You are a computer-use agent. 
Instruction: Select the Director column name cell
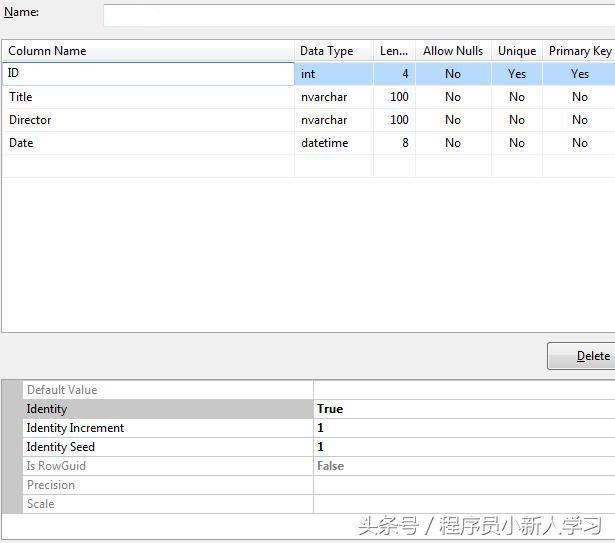point(148,120)
